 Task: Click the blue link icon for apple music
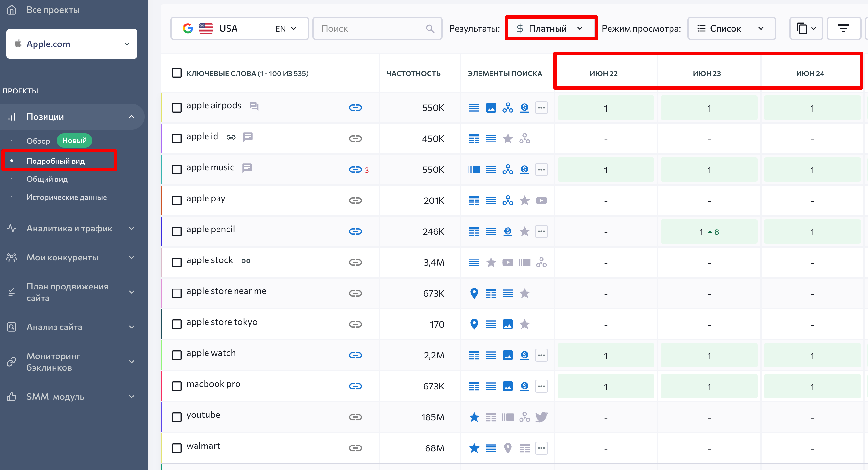[x=355, y=170]
